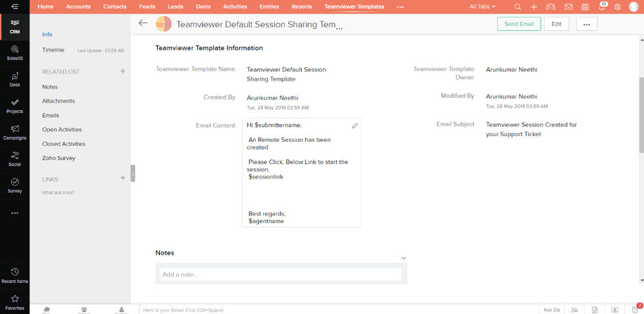
Task: Jump to Emails related list
Action: pyautogui.click(x=50, y=115)
